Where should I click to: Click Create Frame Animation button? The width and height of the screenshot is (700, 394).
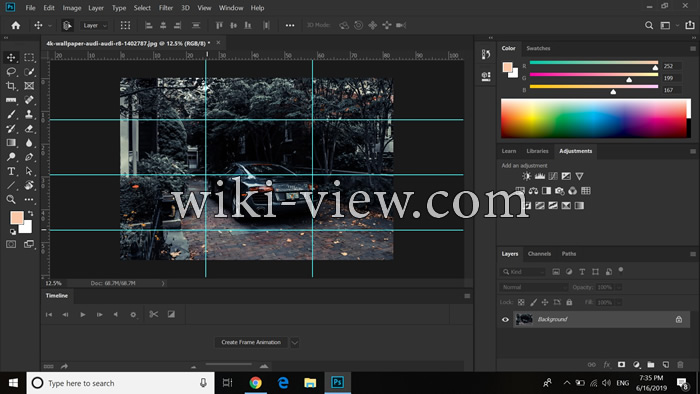(251, 342)
